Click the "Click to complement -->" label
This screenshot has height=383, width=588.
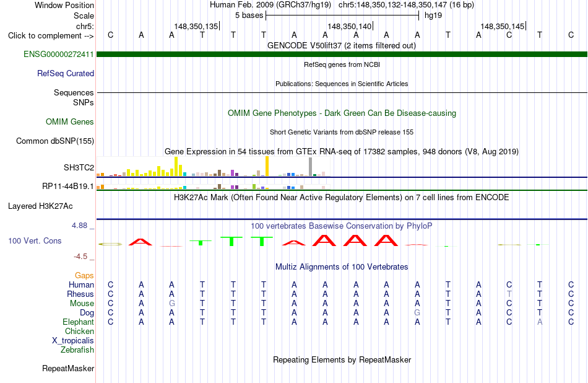point(51,36)
